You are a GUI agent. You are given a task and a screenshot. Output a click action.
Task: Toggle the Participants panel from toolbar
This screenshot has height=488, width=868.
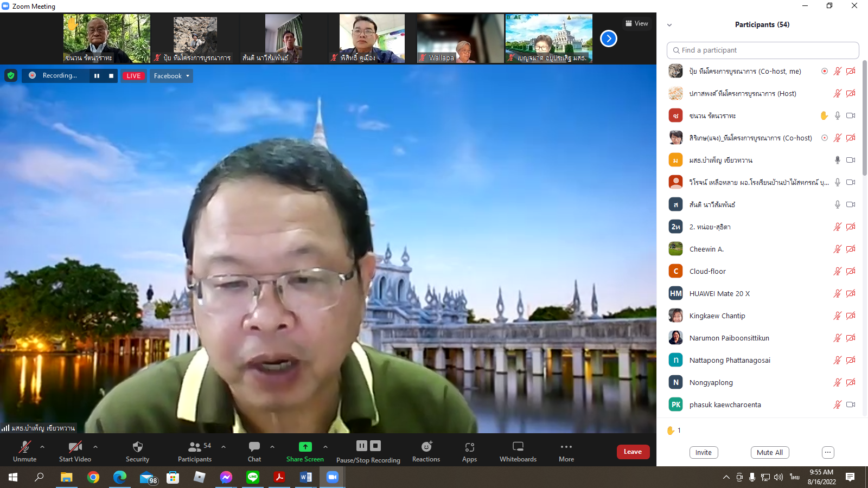pyautogui.click(x=194, y=447)
